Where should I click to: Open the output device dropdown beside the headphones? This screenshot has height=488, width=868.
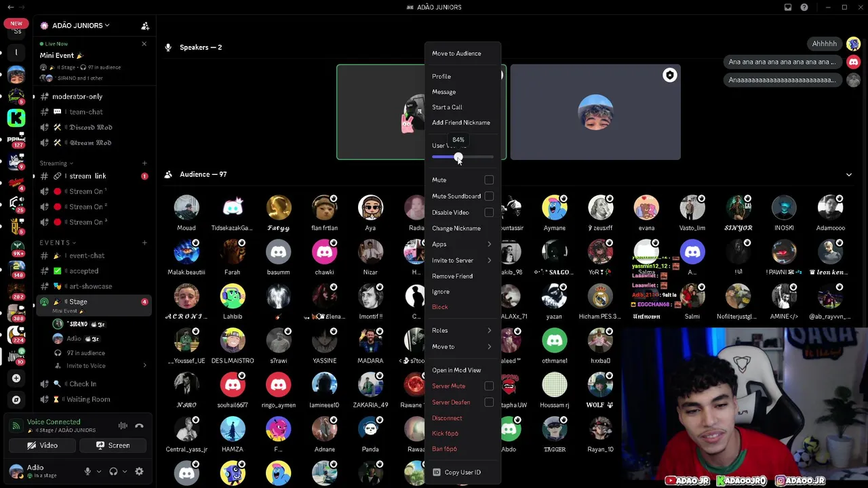[x=125, y=472]
